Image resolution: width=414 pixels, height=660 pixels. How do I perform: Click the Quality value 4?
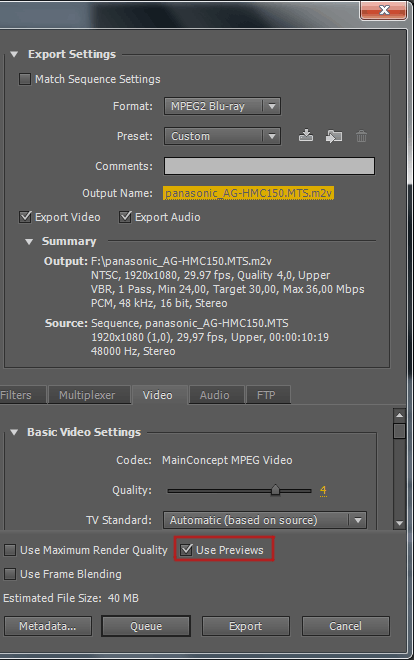(x=323, y=490)
